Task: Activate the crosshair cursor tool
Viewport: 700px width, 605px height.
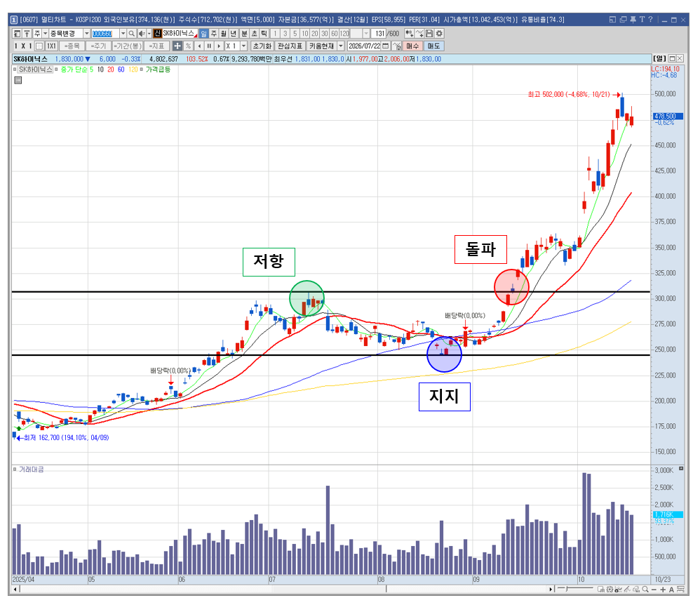Action: pyautogui.click(x=177, y=46)
